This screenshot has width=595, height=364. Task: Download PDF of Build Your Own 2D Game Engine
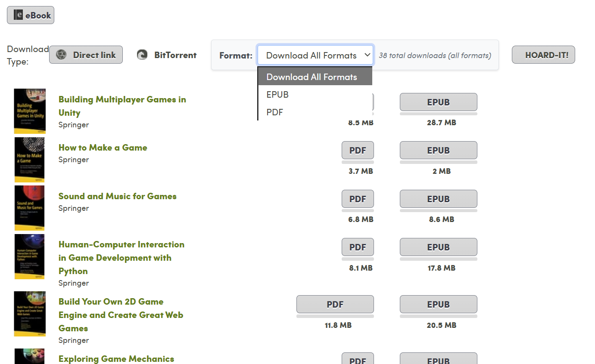tap(335, 304)
